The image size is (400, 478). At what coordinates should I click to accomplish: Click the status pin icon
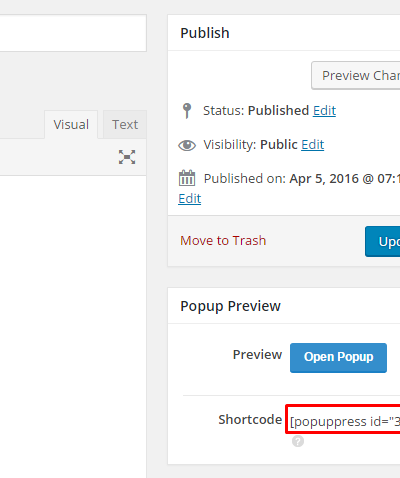pos(187,111)
